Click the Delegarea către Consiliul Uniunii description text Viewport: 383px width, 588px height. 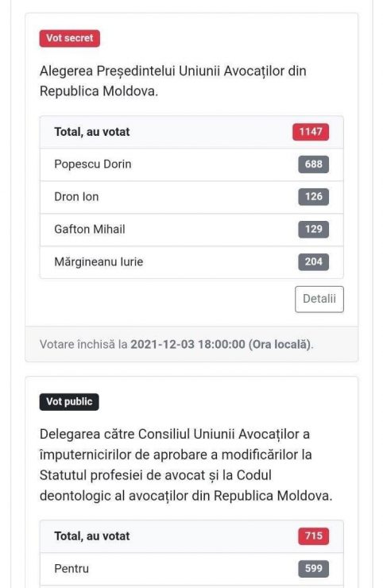pos(186,465)
